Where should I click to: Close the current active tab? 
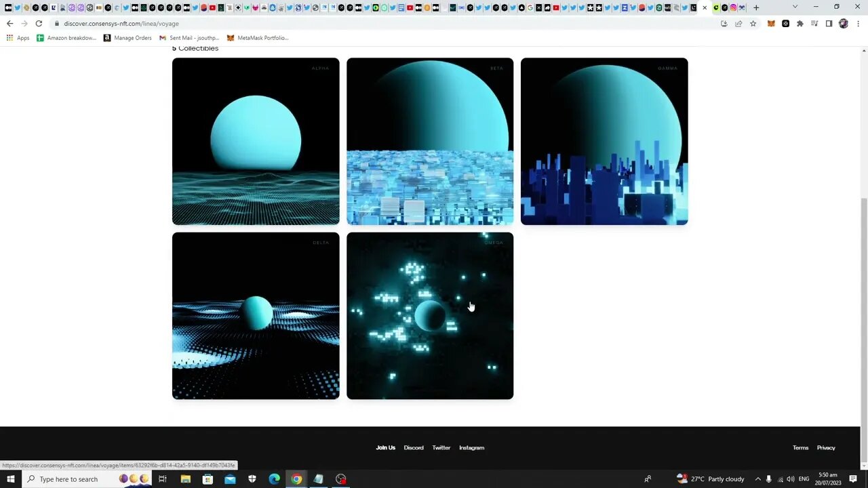705,7
